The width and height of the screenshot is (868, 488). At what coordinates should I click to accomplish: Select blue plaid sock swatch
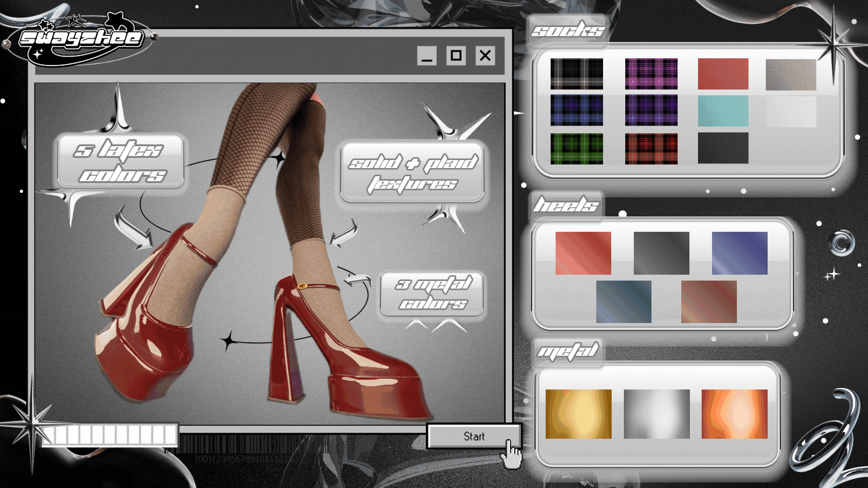coord(576,111)
